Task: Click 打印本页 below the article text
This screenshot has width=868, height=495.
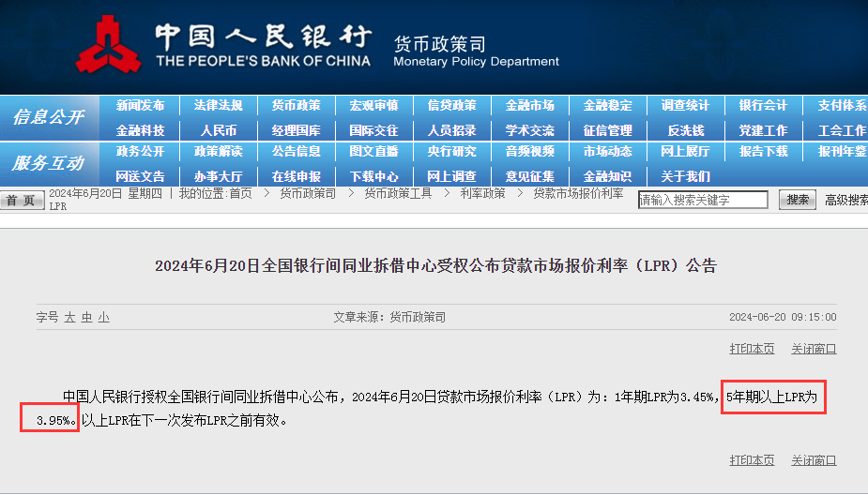Action: (x=752, y=460)
